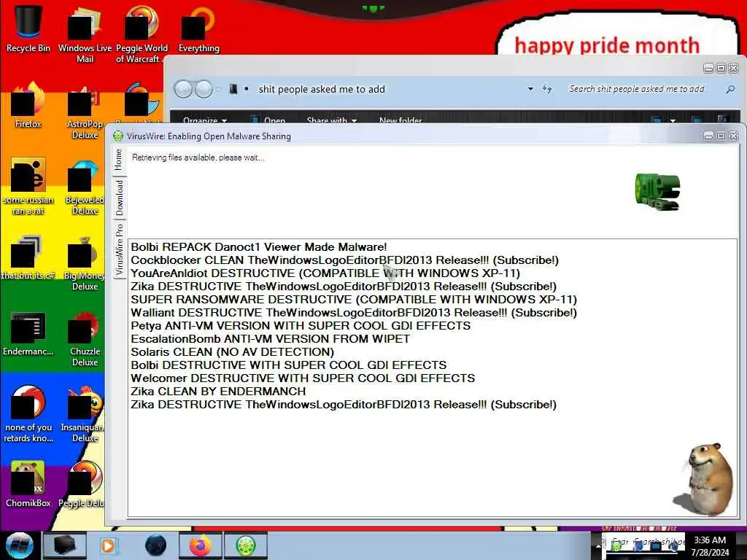747x560 pixels.
Task: Click Explorer refresh arrows icon
Action: point(547,89)
